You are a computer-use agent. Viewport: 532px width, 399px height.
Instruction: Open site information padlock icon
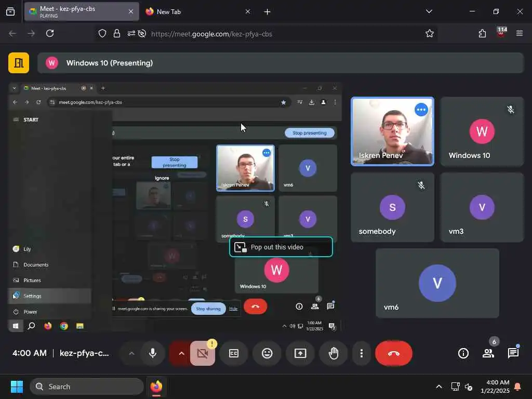pos(117,33)
